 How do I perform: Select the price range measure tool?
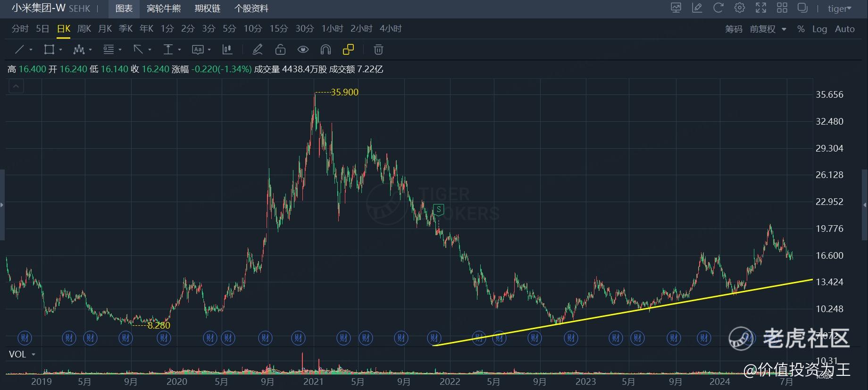click(168, 49)
